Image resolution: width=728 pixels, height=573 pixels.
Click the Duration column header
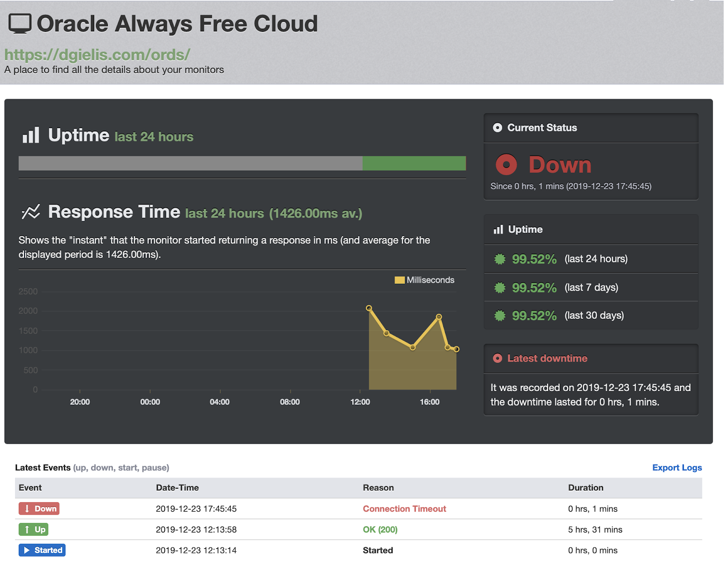pyautogui.click(x=586, y=488)
